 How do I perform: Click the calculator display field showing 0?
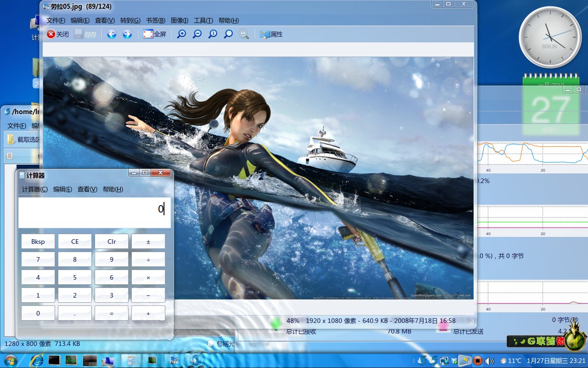(95, 213)
